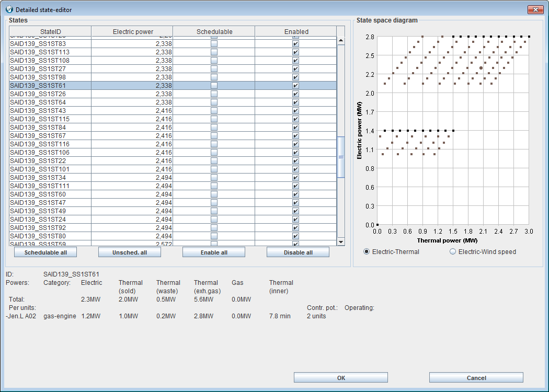This screenshot has height=392, width=549.
Task: Click the Electric power (MW) axis label
Action: tap(359, 131)
